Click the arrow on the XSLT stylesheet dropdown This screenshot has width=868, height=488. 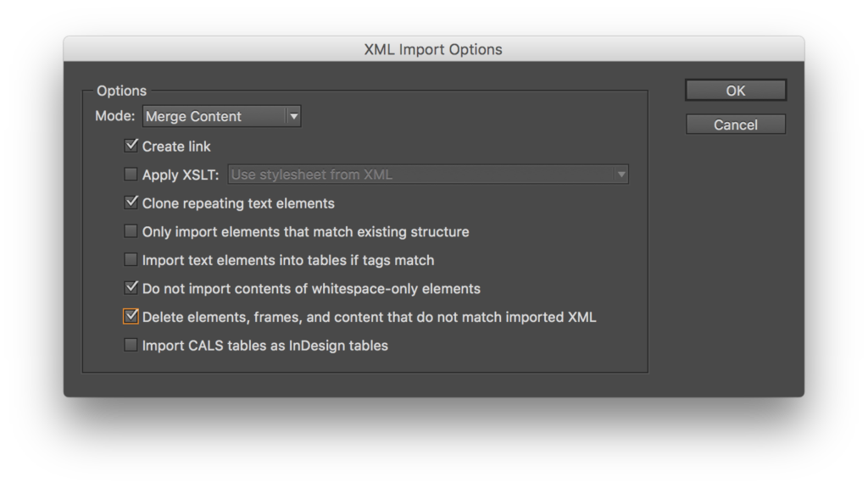tap(621, 175)
